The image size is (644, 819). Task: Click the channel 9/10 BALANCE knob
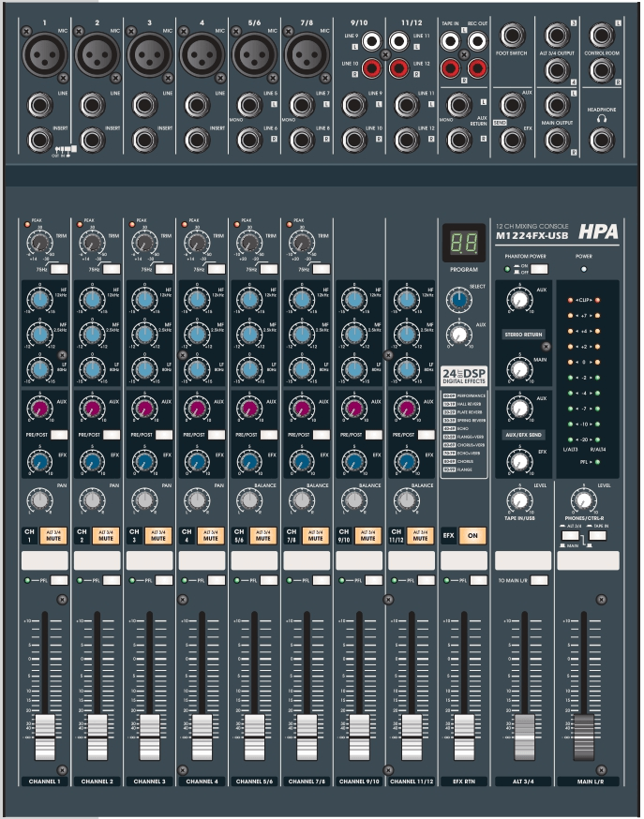coord(353,501)
